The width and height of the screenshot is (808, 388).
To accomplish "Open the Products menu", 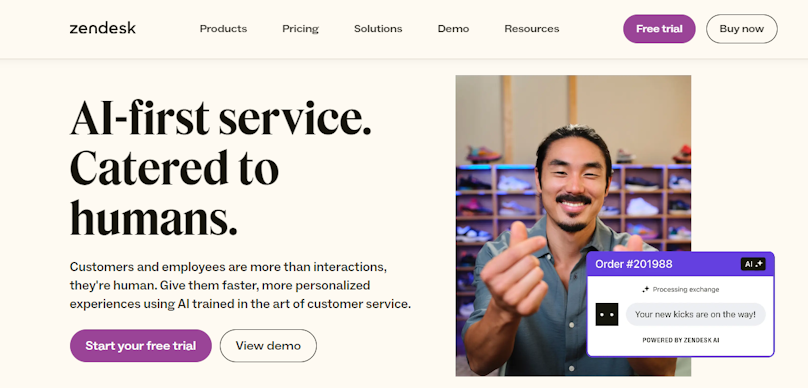I will point(223,29).
